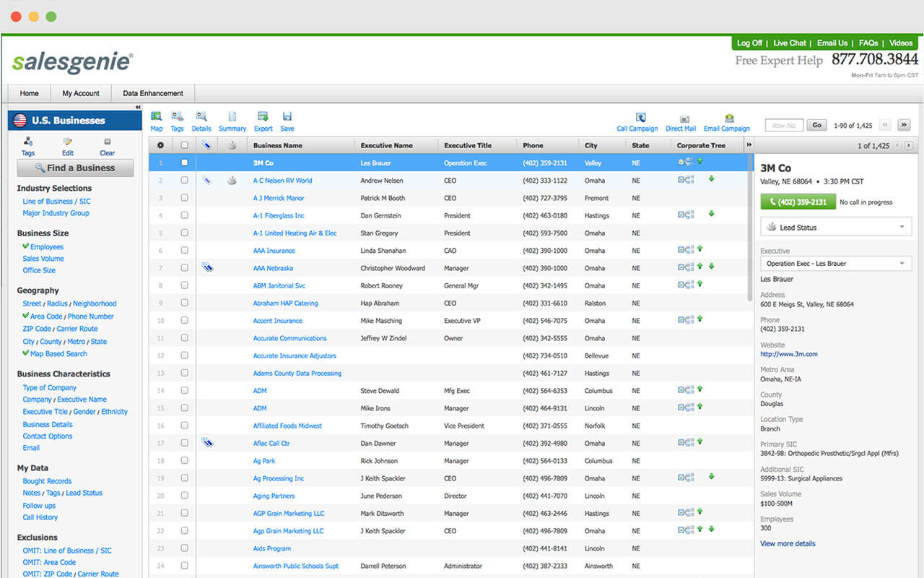Switch to the My Account tab

point(81,93)
